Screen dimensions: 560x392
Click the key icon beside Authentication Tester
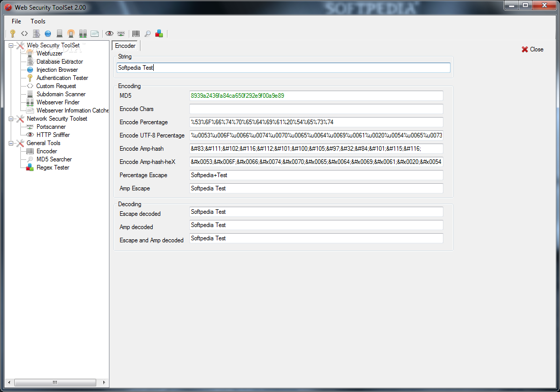click(x=31, y=78)
